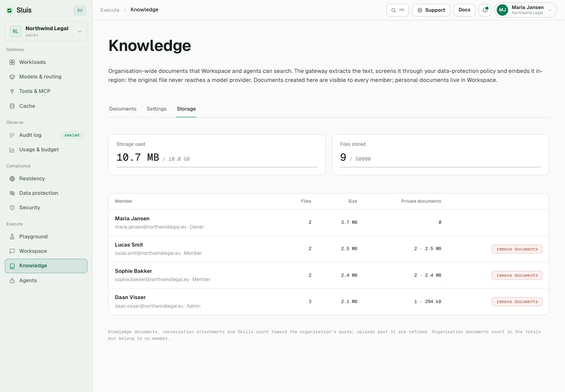Click the Residency globe icon
Viewport: 565px width, 392px height.
click(12, 179)
